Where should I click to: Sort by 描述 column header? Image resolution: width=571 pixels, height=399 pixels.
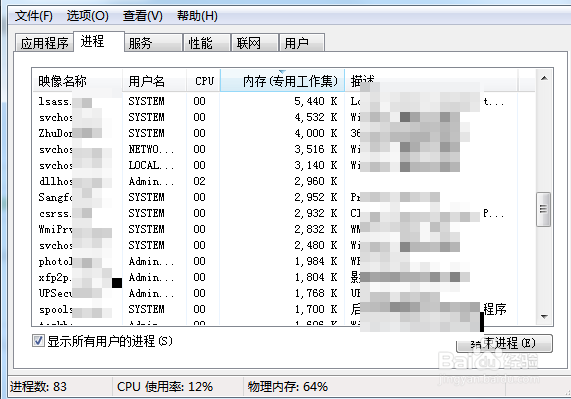coord(431,81)
